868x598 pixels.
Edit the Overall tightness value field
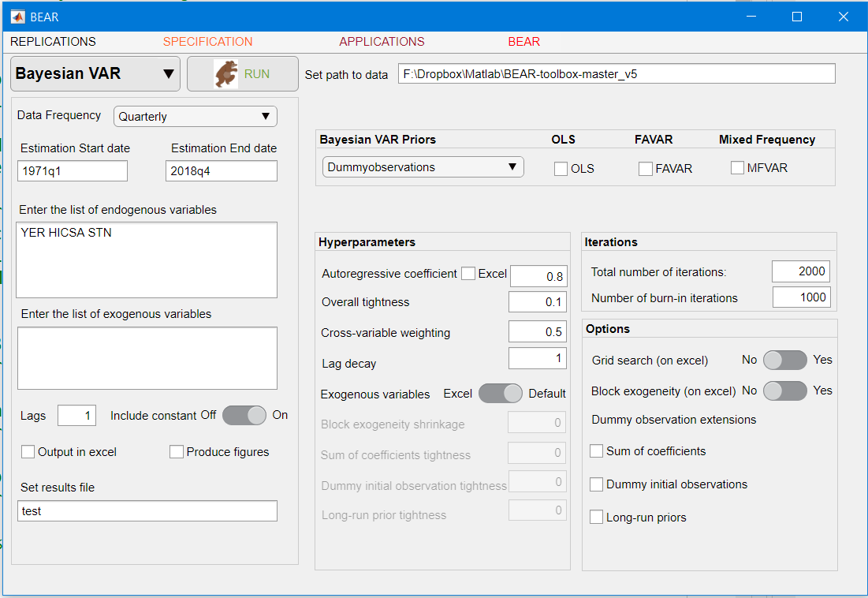coord(538,302)
